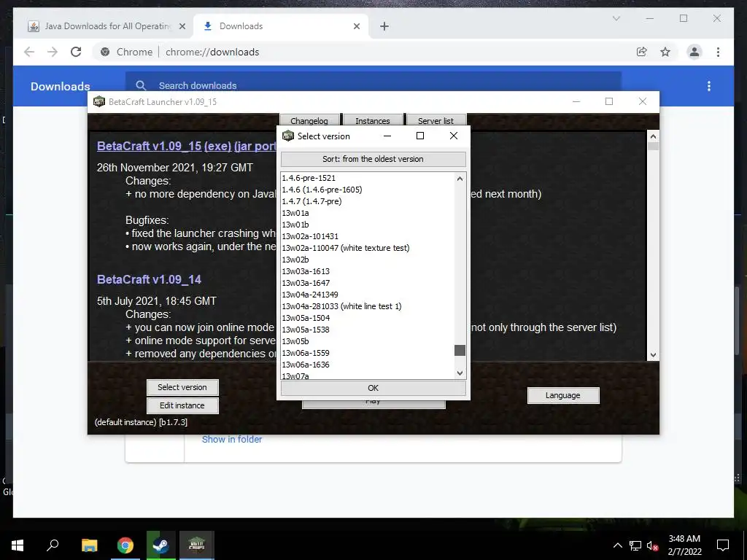The height and width of the screenshot is (560, 747).
Task: Bookmark this page with the star icon
Action: pos(665,52)
